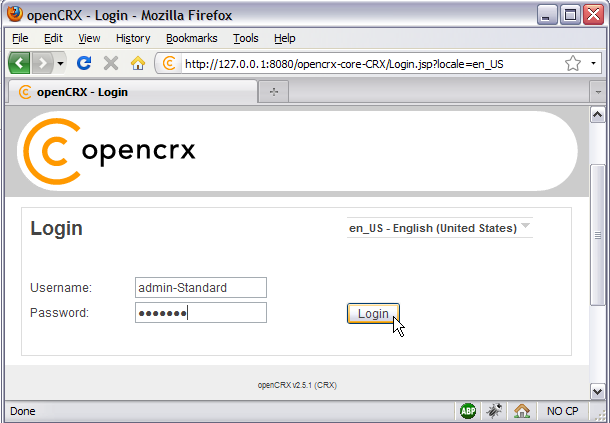Open a new tab with the plus button
610x423 pixels.
[x=273, y=92]
